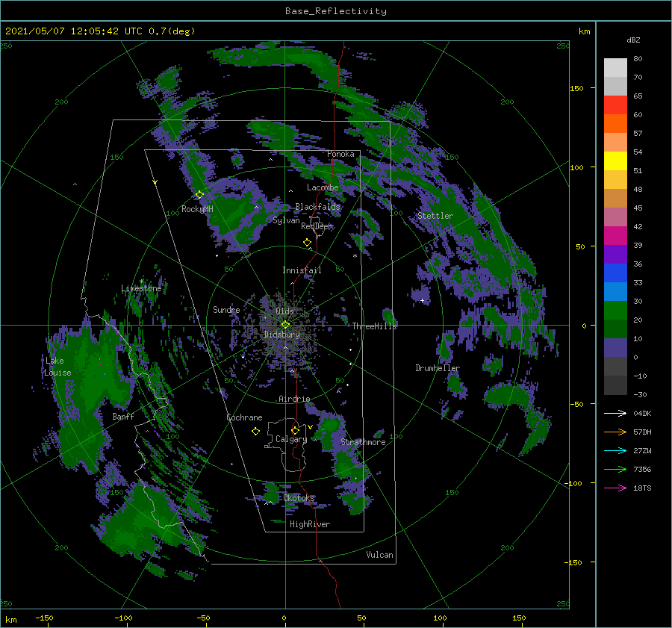Click the orange 57DM arrow in legend
The height and width of the screenshot is (628, 672).
click(x=615, y=432)
